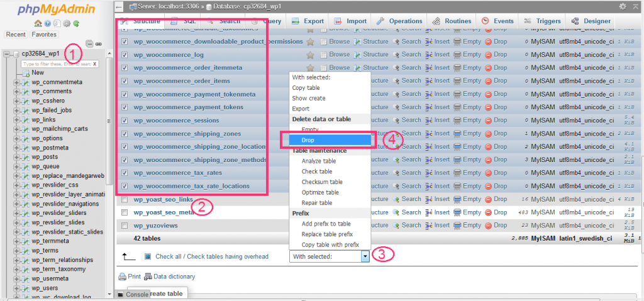The image size is (644, 301).
Task: Click the printer icon next to Print
Action: [x=122, y=276]
